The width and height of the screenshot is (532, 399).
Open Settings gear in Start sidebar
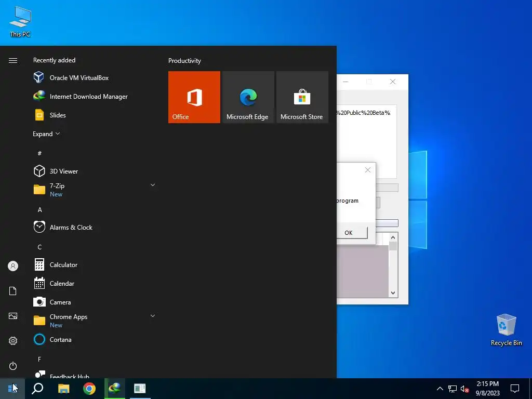[x=13, y=341]
